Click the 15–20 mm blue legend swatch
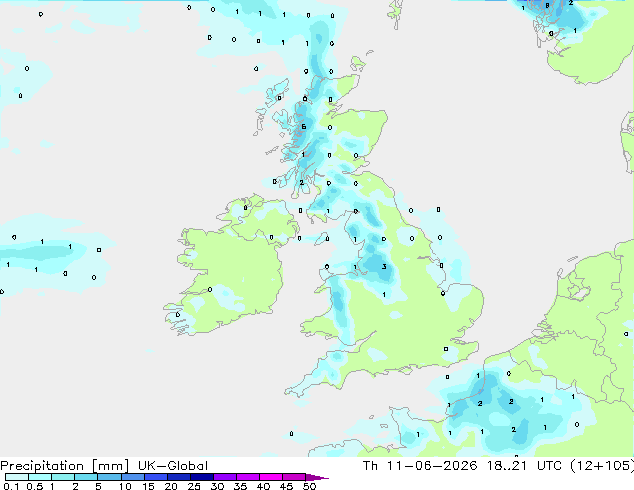Viewport: 634px width, 490px height. (156, 477)
